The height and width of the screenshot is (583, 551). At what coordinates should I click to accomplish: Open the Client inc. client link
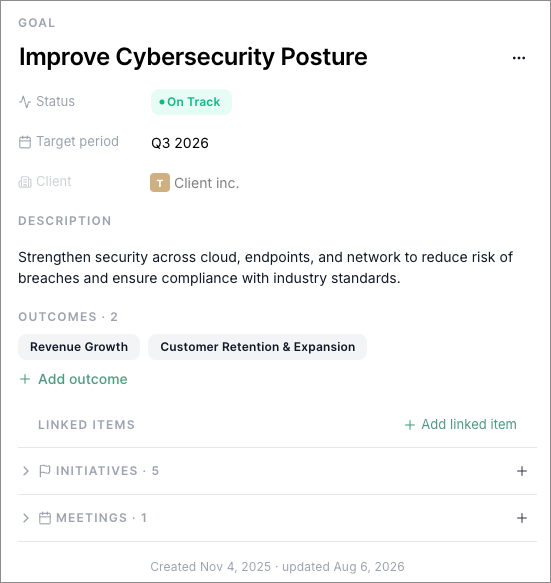coord(207,183)
